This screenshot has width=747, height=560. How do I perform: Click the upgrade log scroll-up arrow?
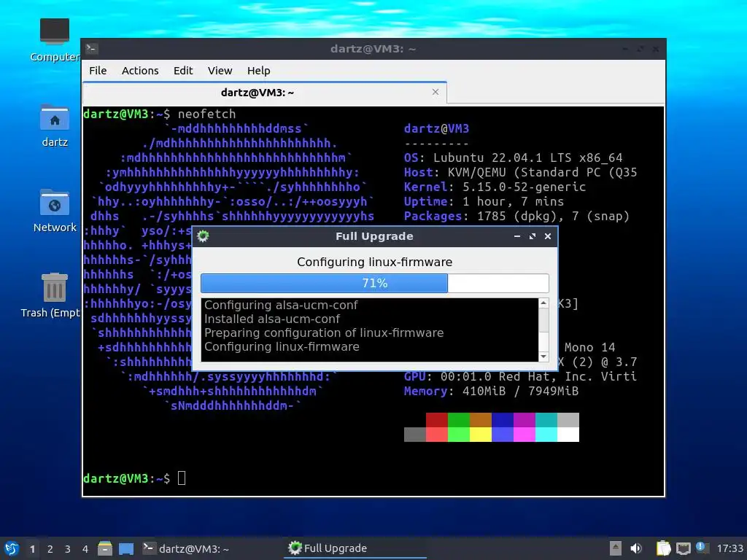(543, 303)
